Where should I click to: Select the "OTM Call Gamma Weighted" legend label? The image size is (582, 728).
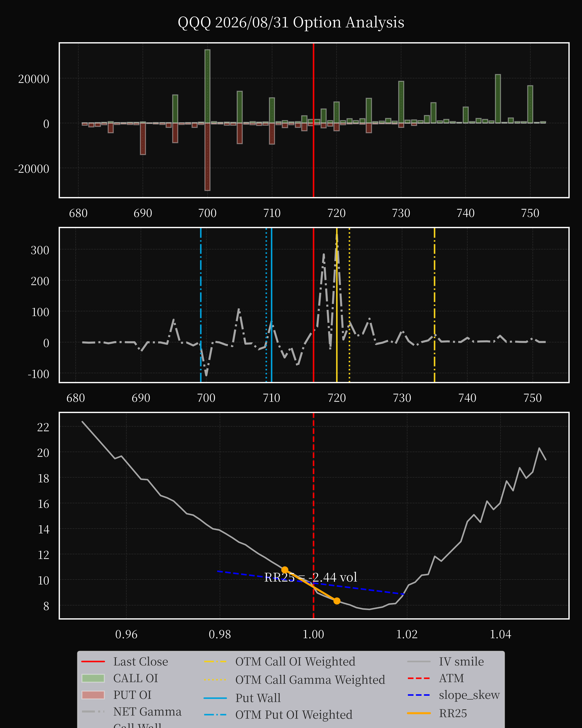[310, 680]
